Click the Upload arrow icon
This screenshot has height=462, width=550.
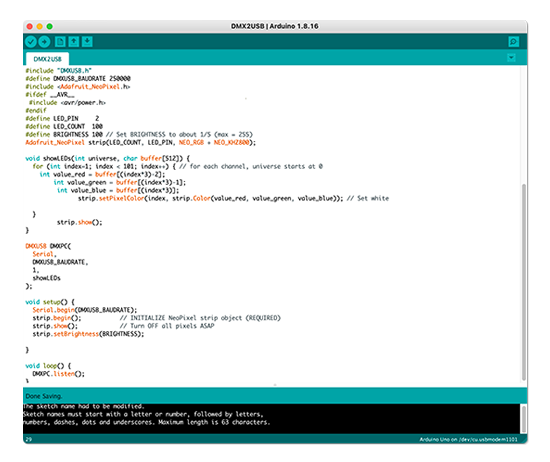(44, 42)
